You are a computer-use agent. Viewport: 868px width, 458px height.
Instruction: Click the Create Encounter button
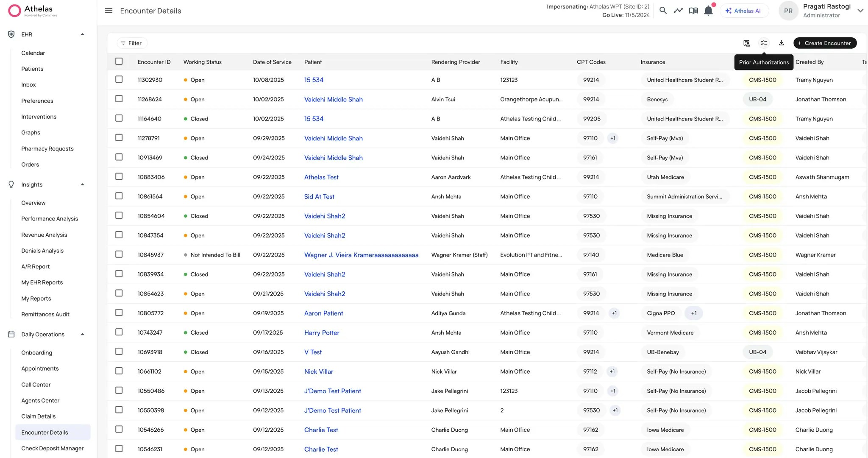tap(825, 43)
